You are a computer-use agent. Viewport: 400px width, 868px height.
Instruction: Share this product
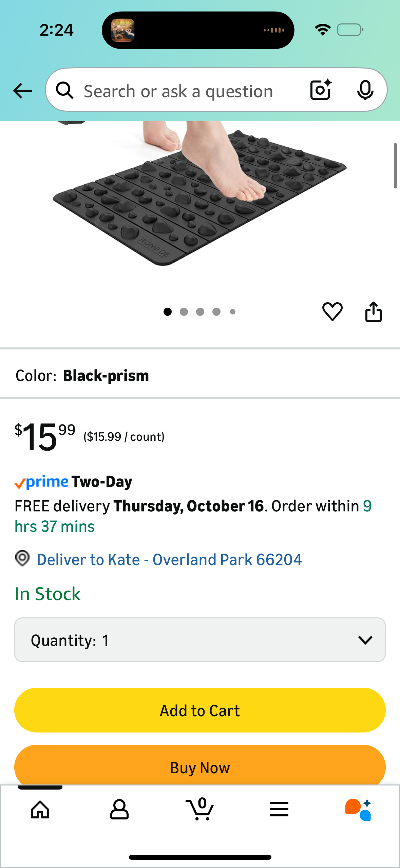pyautogui.click(x=373, y=311)
